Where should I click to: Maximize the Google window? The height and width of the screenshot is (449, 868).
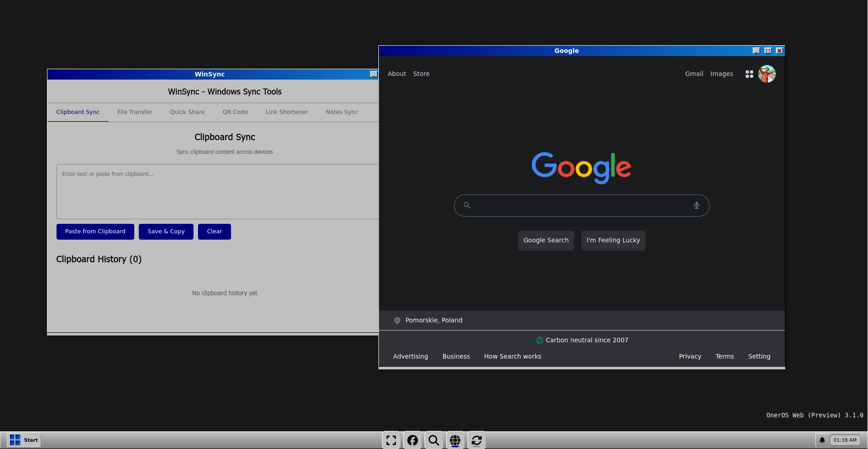(x=768, y=51)
